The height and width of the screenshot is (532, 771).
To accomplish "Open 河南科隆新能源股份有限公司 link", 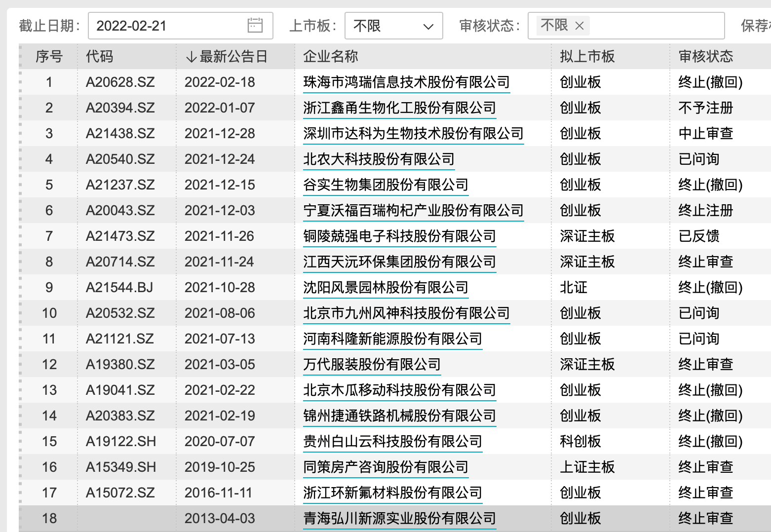I will pyautogui.click(x=392, y=339).
